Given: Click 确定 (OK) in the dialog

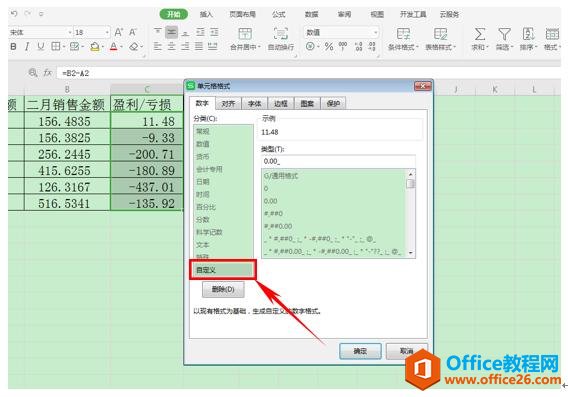Looking at the screenshot, I should (x=360, y=351).
